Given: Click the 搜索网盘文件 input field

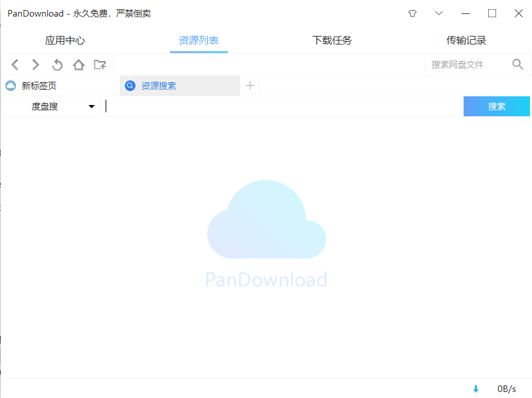Looking at the screenshot, I should [x=465, y=64].
